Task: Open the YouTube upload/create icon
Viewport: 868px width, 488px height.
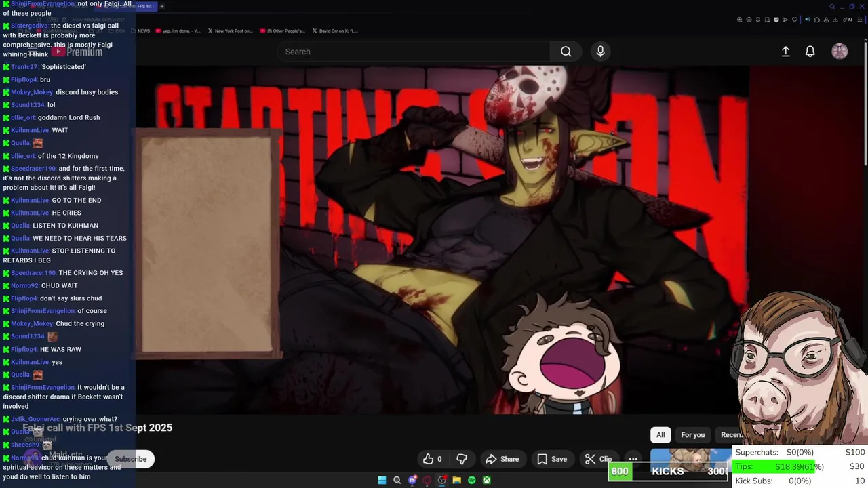Action: (x=785, y=52)
